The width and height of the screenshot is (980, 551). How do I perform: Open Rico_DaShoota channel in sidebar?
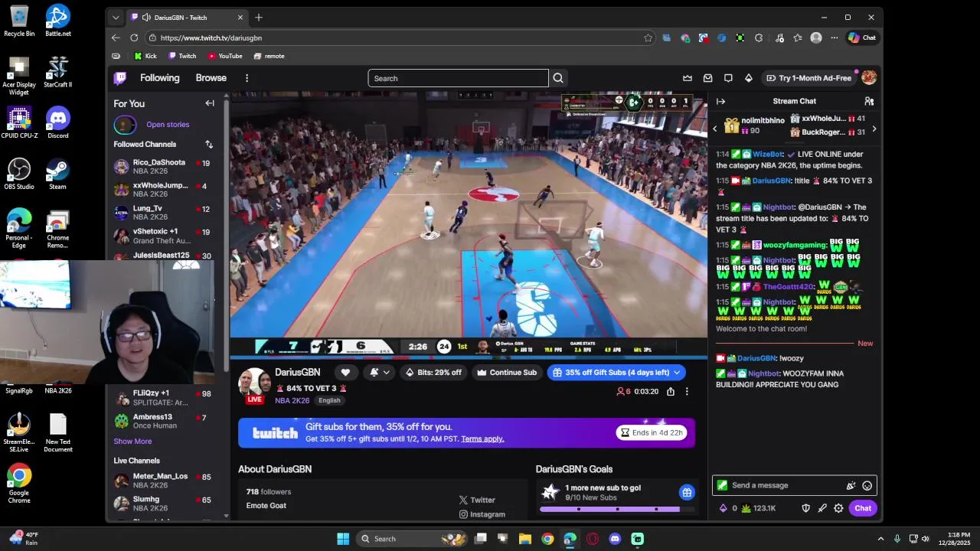coord(162,166)
